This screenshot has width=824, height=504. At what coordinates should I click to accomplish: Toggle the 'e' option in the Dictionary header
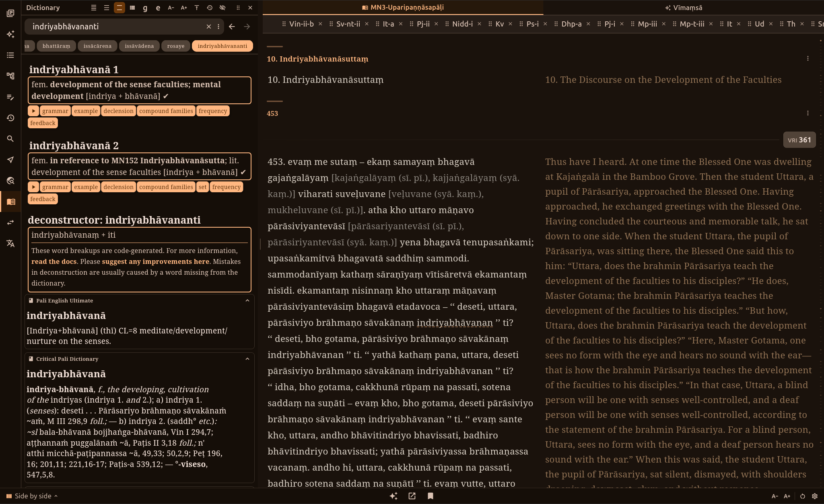[158, 8]
